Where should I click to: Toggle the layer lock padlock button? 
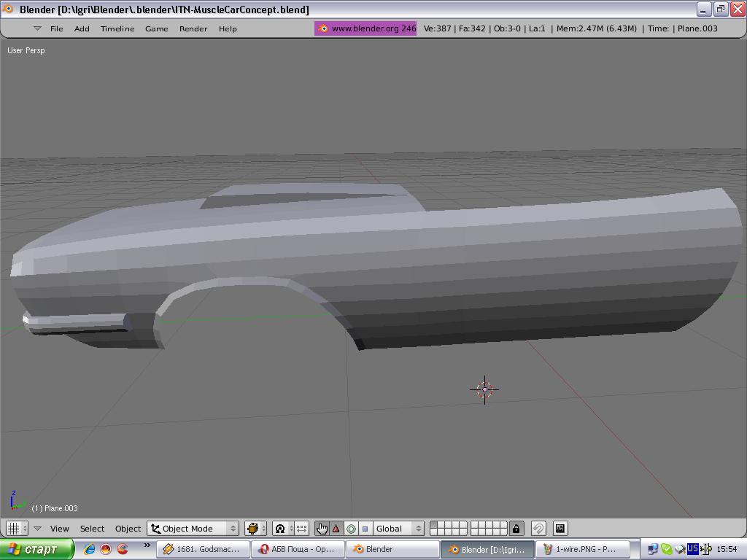[516, 529]
